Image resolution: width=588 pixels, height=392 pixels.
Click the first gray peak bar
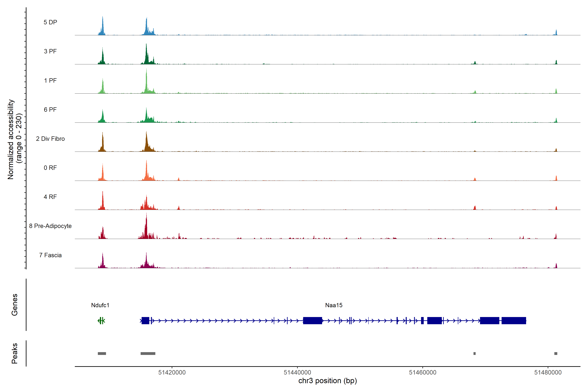[x=102, y=353]
